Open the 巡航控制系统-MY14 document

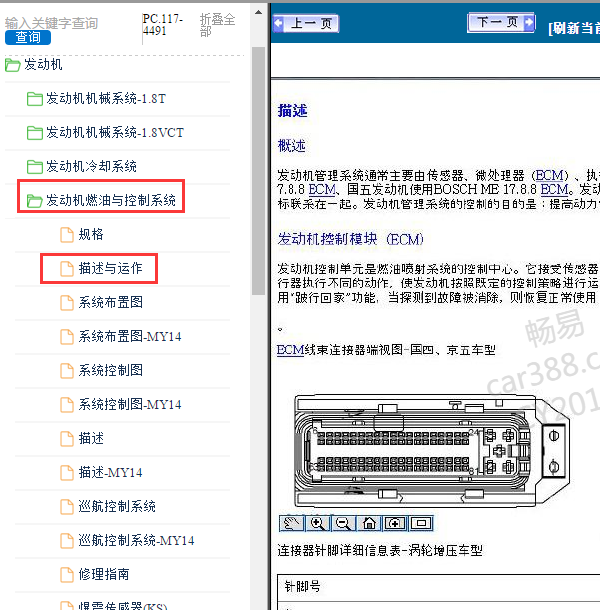(x=127, y=540)
